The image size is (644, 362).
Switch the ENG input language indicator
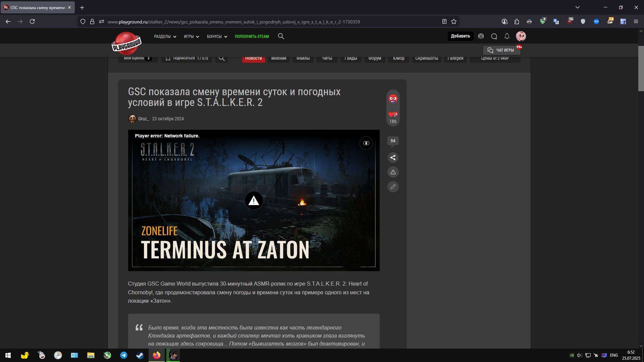tap(614, 355)
